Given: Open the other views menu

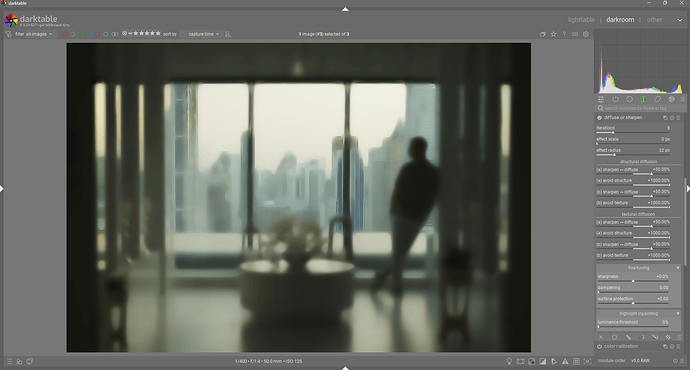Looking at the screenshot, I should (x=654, y=20).
